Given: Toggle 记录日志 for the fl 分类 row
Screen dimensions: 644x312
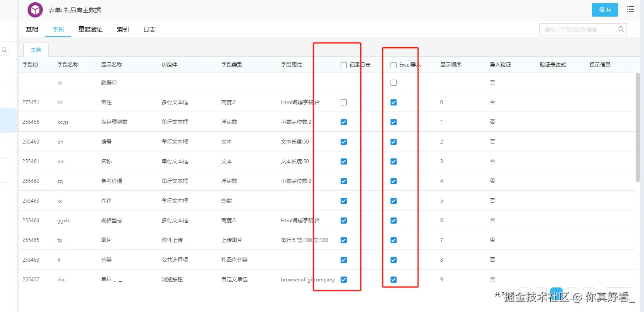Looking at the screenshot, I should click(x=344, y=260).
